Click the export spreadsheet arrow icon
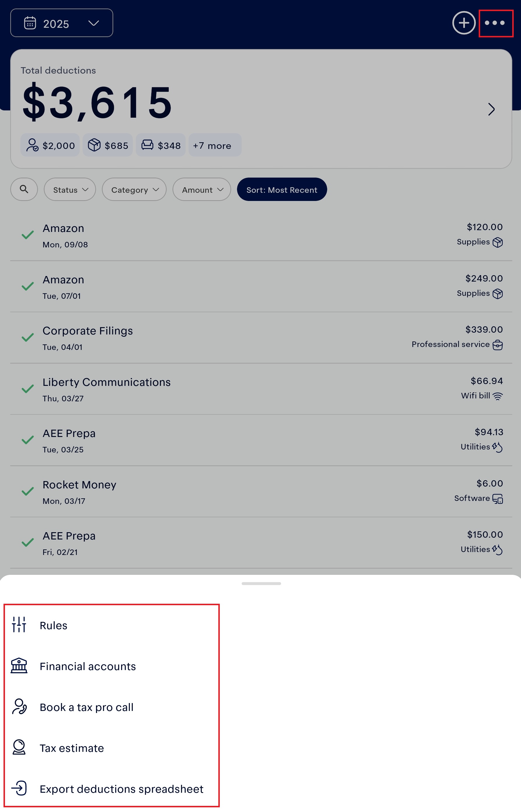The height and width of the screenshot is (812, 521). 19,788
